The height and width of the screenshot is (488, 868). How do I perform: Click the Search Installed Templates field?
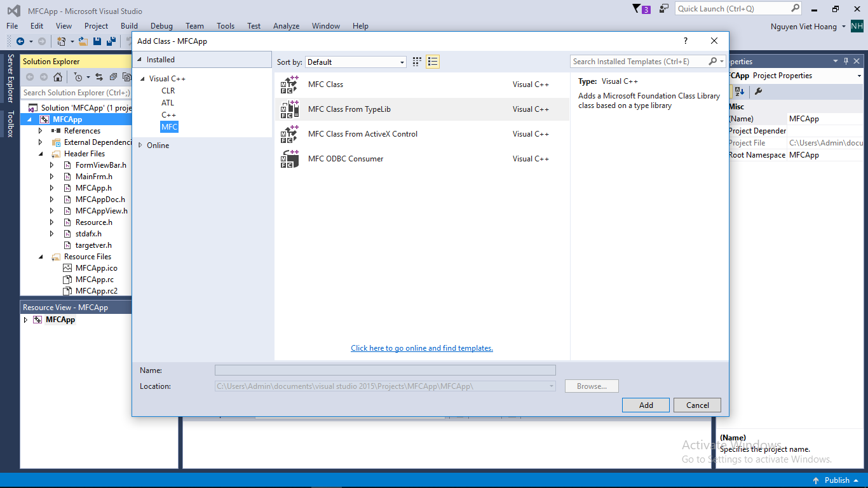click(x=639, y=62)
